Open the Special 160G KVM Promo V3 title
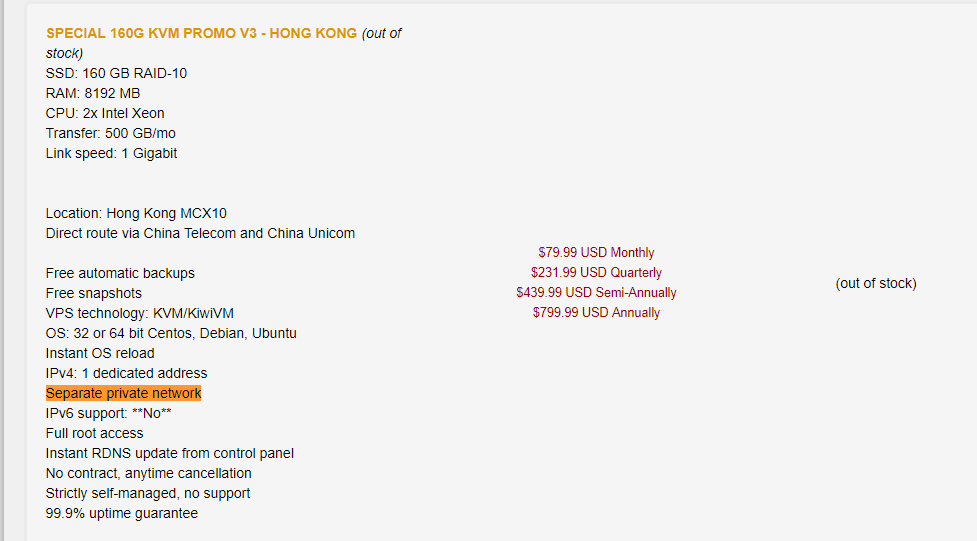 (201, 33)
